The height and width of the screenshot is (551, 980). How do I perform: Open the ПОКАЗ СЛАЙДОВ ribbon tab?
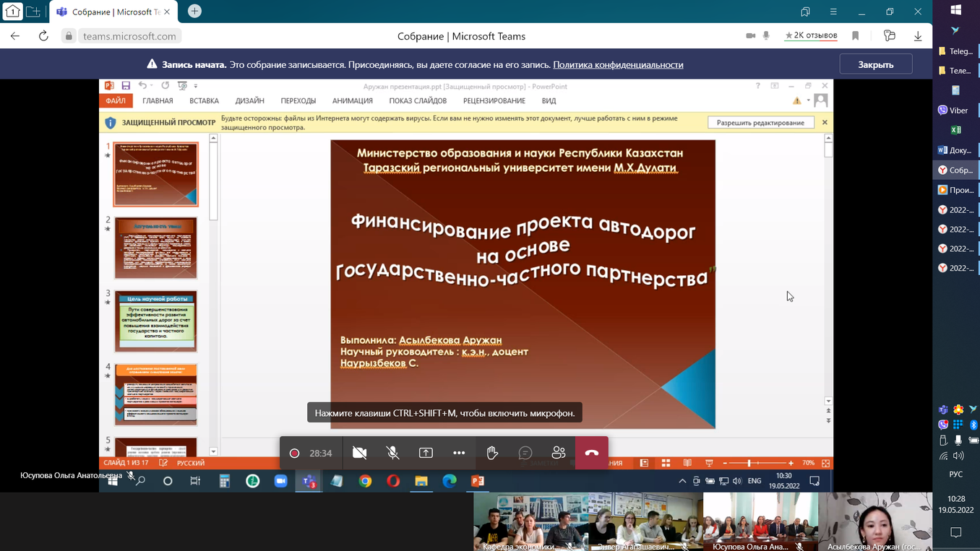418,101
